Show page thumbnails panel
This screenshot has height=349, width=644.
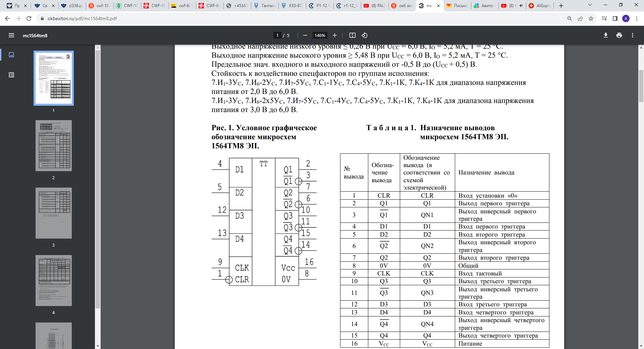[x=11, y=55]
